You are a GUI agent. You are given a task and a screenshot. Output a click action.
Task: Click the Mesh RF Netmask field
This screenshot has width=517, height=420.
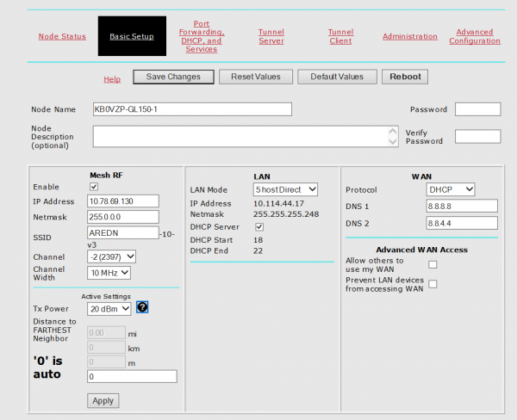coord(123,217)
